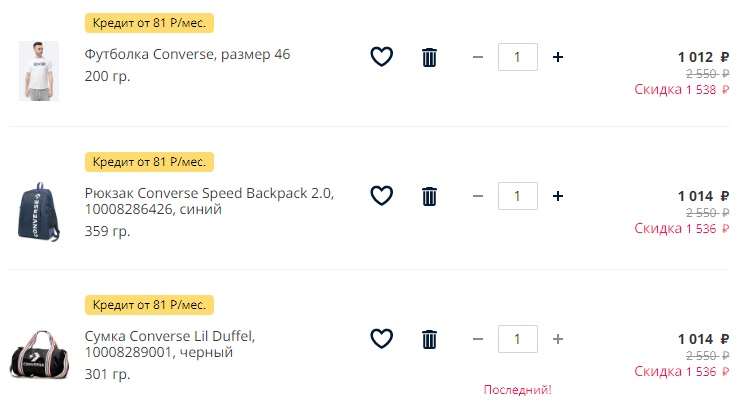Viewport: 737px width, 401px height.
Task: Decrease quantity of Рюкзак Converse backpack
Action: click(x=478, y=196)
